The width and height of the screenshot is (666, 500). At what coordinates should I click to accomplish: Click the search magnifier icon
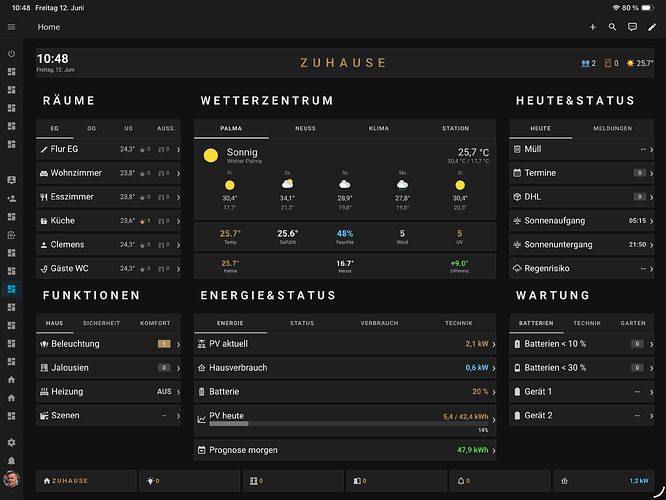click(x=612, y=27)
